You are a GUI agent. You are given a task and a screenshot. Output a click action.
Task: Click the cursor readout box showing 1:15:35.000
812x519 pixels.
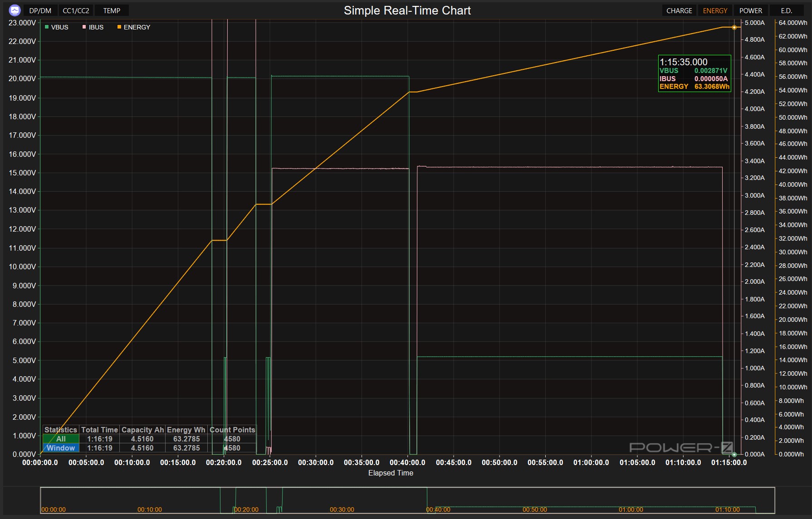coord(694,73)
